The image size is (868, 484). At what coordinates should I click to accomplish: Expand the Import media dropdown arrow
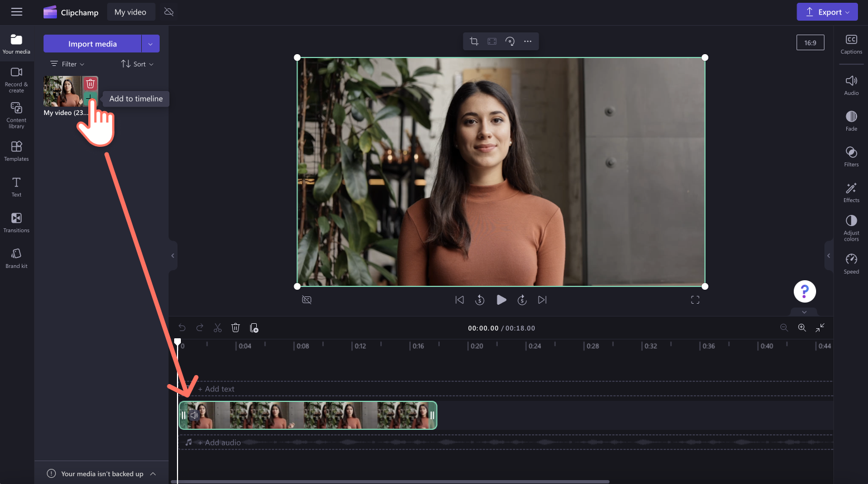tap(150, 44)
